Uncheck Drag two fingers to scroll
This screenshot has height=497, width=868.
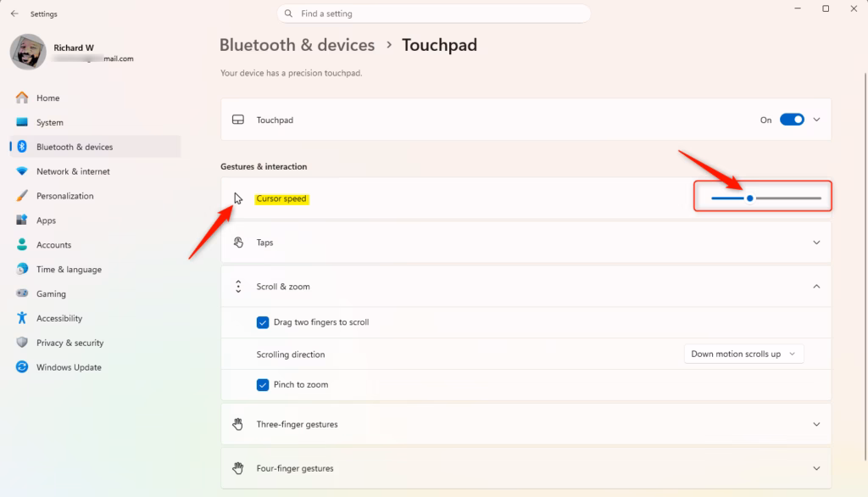tap(263, 322)
